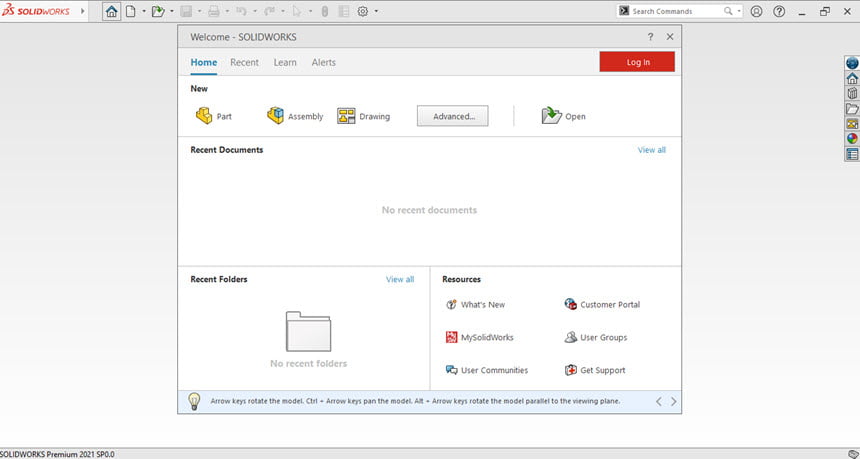This screenshot has width=860, height=459.
Task: Switch to the Home tab
Action: [203, 63]
